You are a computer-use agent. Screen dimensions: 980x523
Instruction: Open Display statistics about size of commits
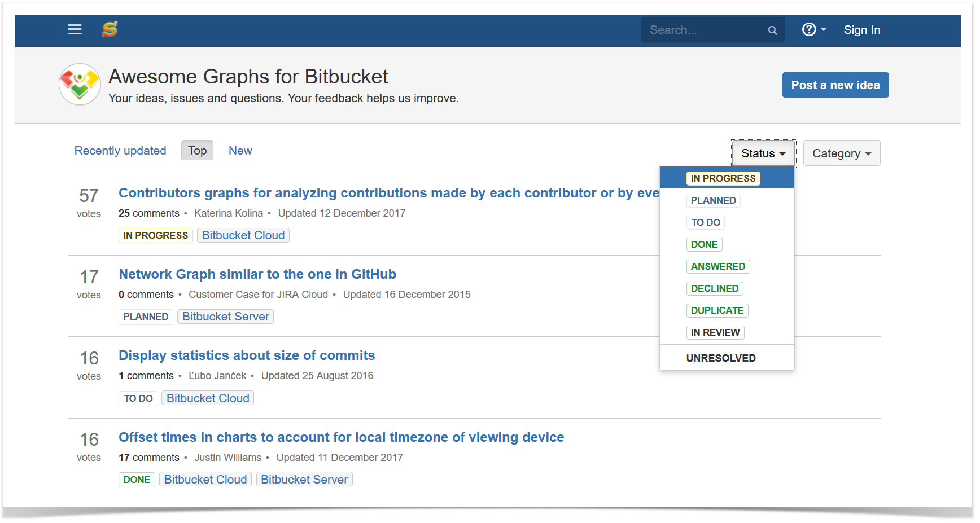[247, 355]
